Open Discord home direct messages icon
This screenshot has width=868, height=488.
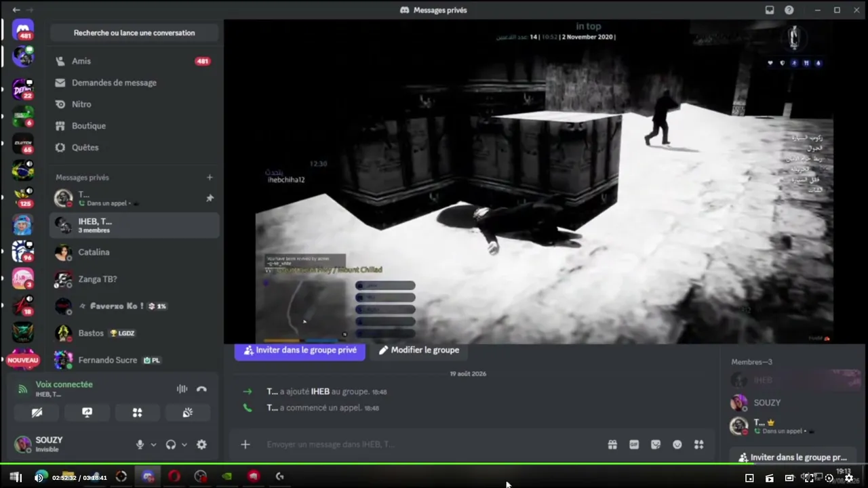tap(23, 30)
